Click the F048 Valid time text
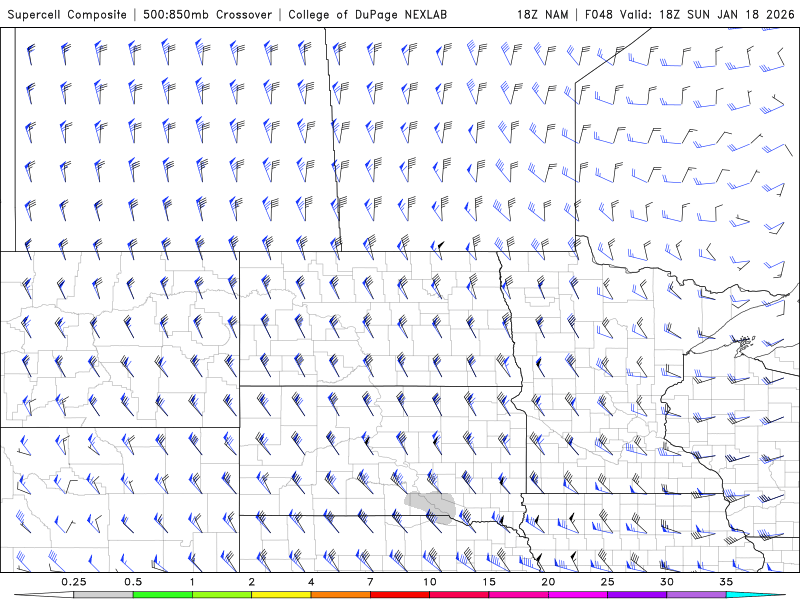 (x=690, y=14)
